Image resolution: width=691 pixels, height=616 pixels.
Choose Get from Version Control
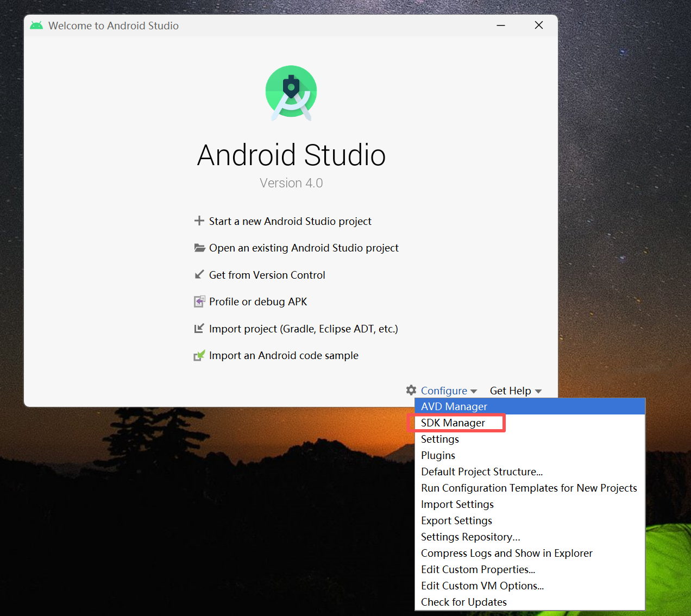pyautogui.click(x=267, y=275)
